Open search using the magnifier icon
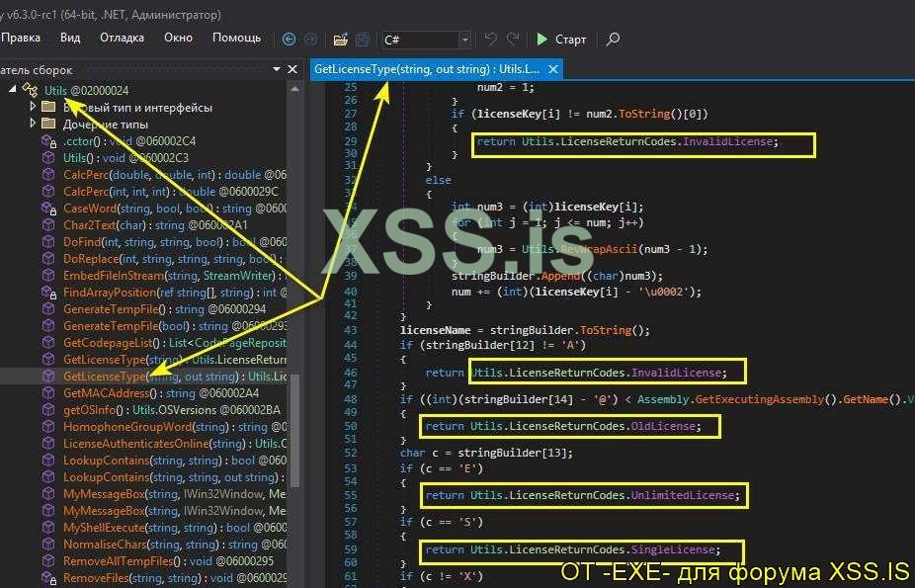 tap(613, 40)
